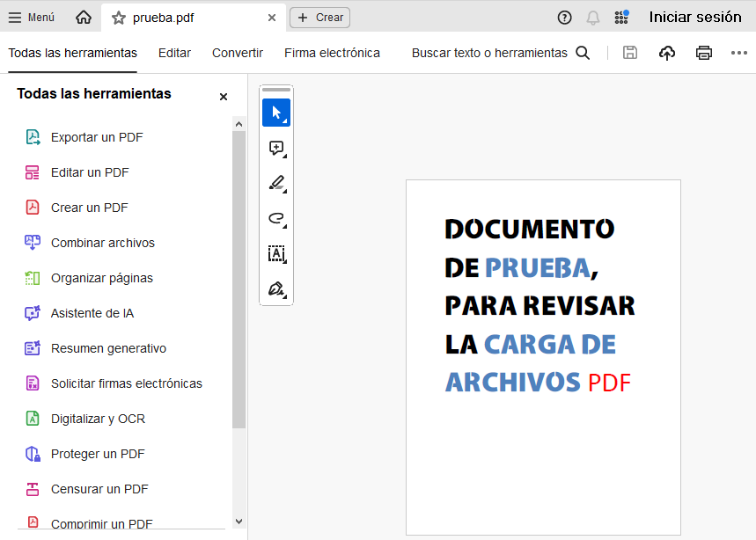Open the Firma electrónica tab
This screenshot has height=540, width=756.
(x=332, y=53)
